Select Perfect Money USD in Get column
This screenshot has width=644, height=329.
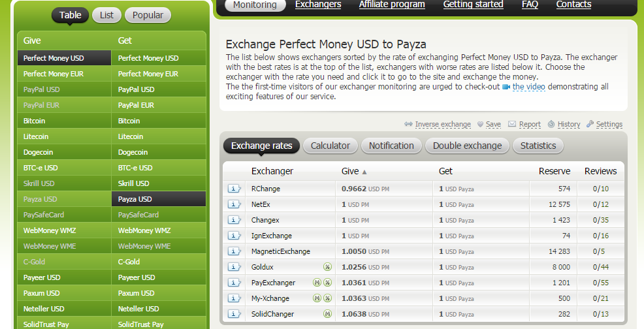point(159,58)
